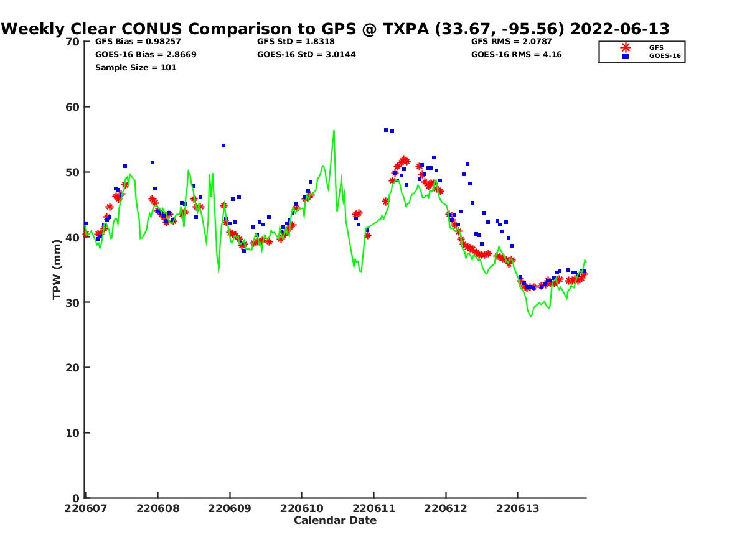Click the x-axis date label 220612
747x560 pixels.
tap(446, 508)
